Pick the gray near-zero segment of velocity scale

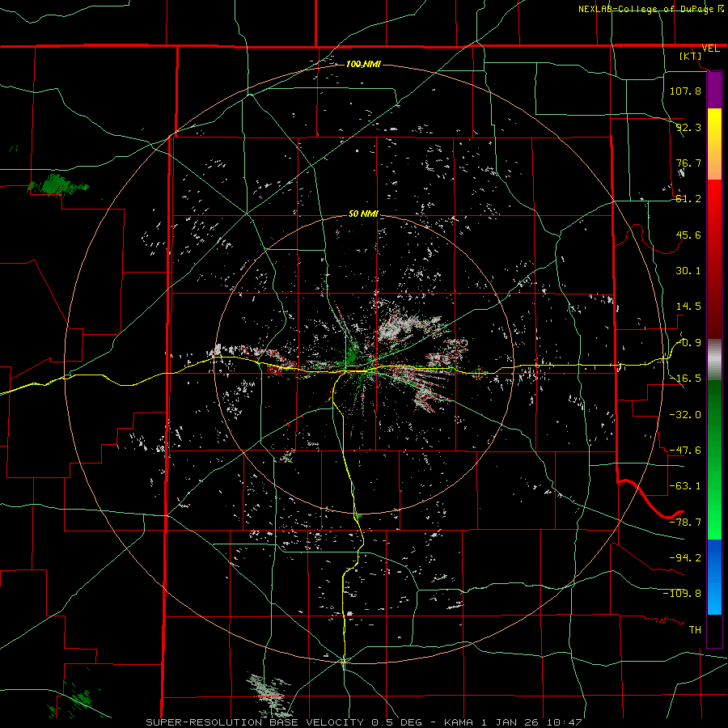pos(714,360)
